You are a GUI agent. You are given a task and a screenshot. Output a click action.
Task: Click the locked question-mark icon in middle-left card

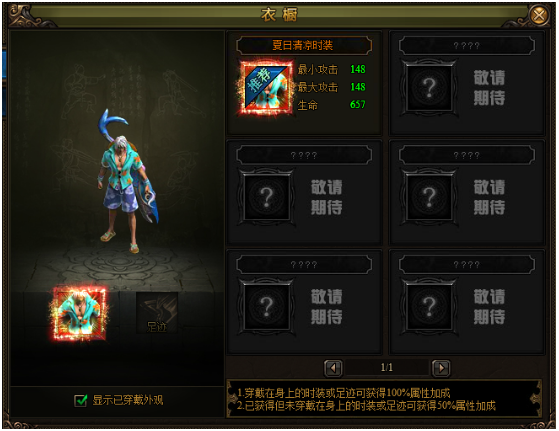tap(267, 197)
